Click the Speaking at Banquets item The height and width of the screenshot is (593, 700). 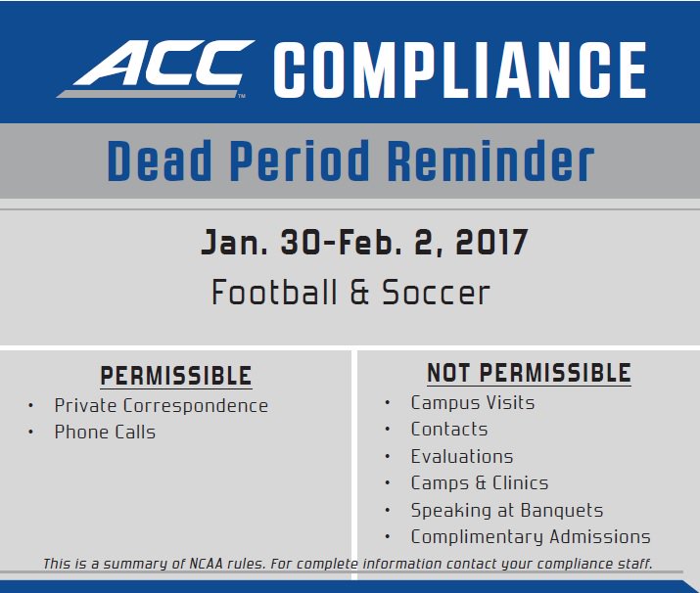coord(507,511)
